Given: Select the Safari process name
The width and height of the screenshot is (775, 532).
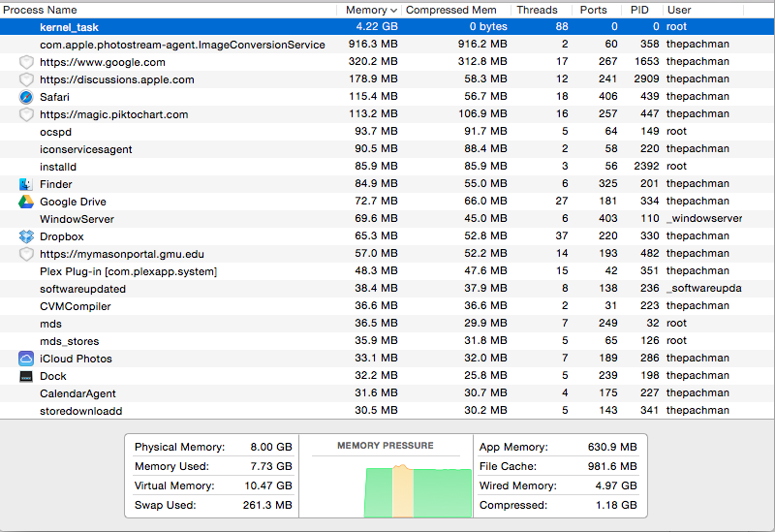Looking at the screenshot, I should pos(54,97).
